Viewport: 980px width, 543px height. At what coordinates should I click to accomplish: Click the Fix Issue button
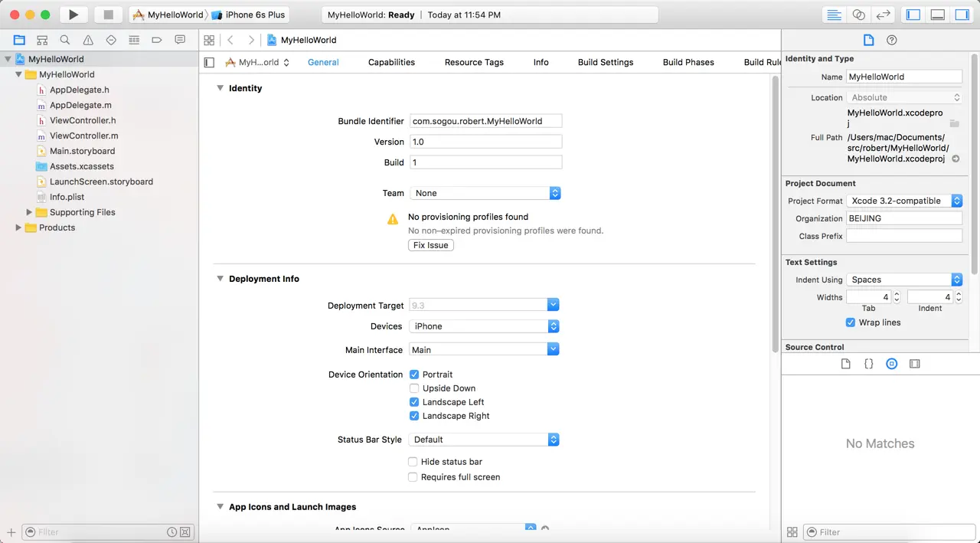pyautogui.click(x=431, y=245)
